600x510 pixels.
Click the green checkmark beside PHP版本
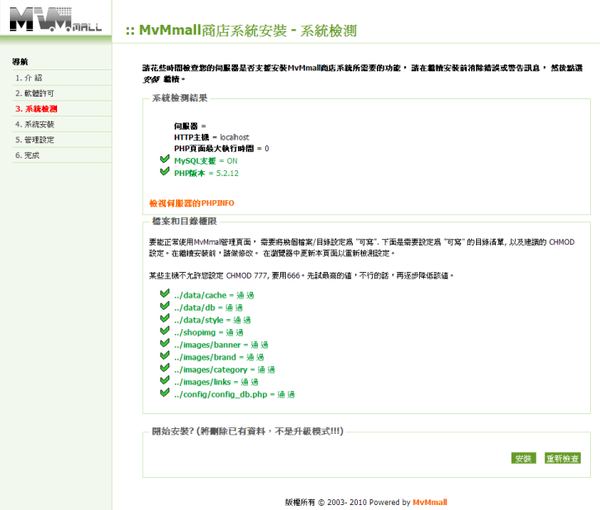pos(165,171)
